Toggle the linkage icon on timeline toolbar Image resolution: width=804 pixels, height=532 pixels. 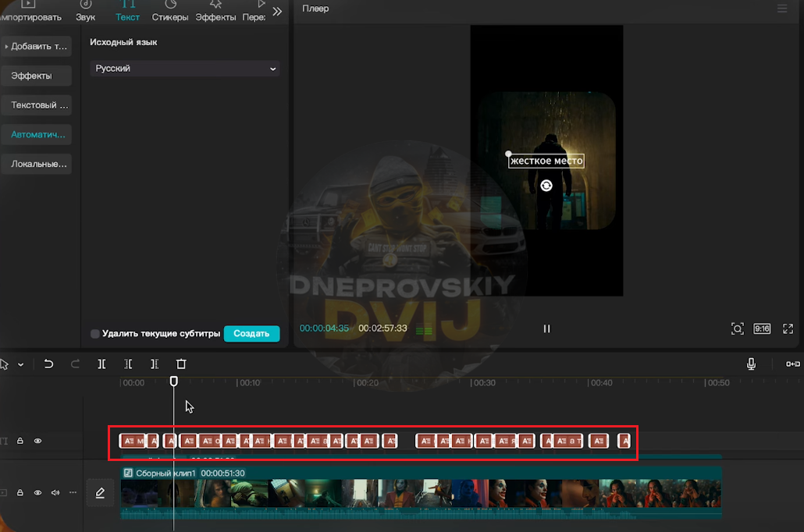click(793, 364)
